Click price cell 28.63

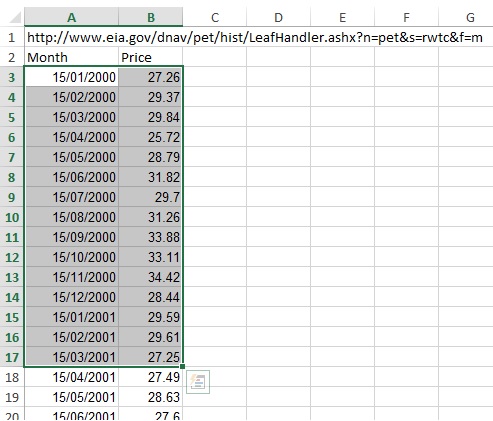(x=151, y=397)
